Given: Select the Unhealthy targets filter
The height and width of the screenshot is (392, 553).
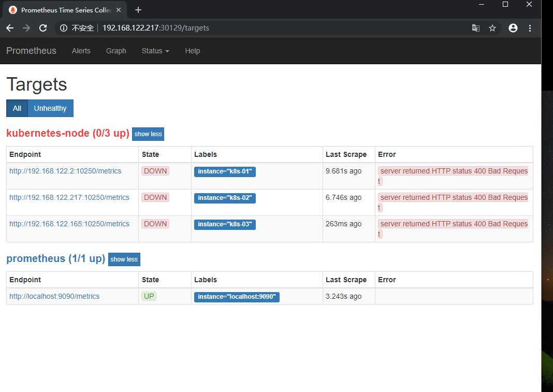Looking at the screenshot, I should coord(50,108).
